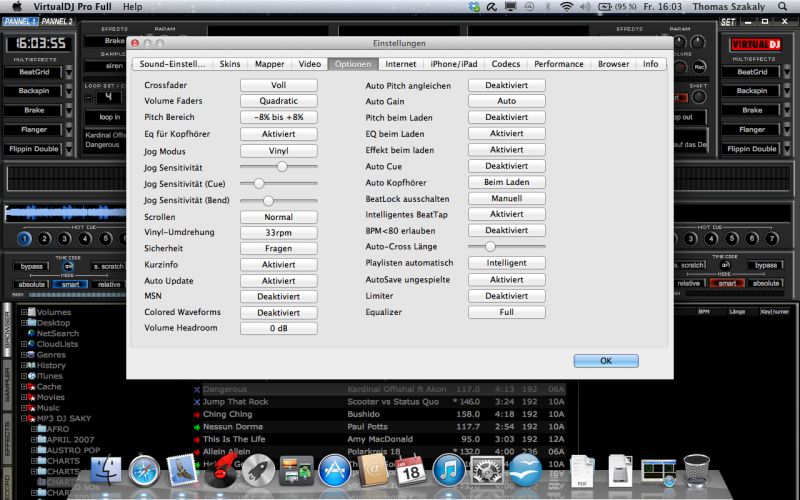Image resolution: width=800 pixels, height=500 pixels.
Task: Open Calendar icon showing 18
Action: click(x=411, y=470)
